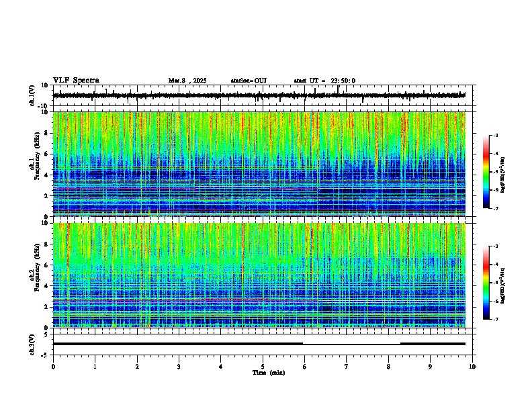Click the ch.2 colorbar log(PSD) unit label
532x411 pixels.
(503, 285)
